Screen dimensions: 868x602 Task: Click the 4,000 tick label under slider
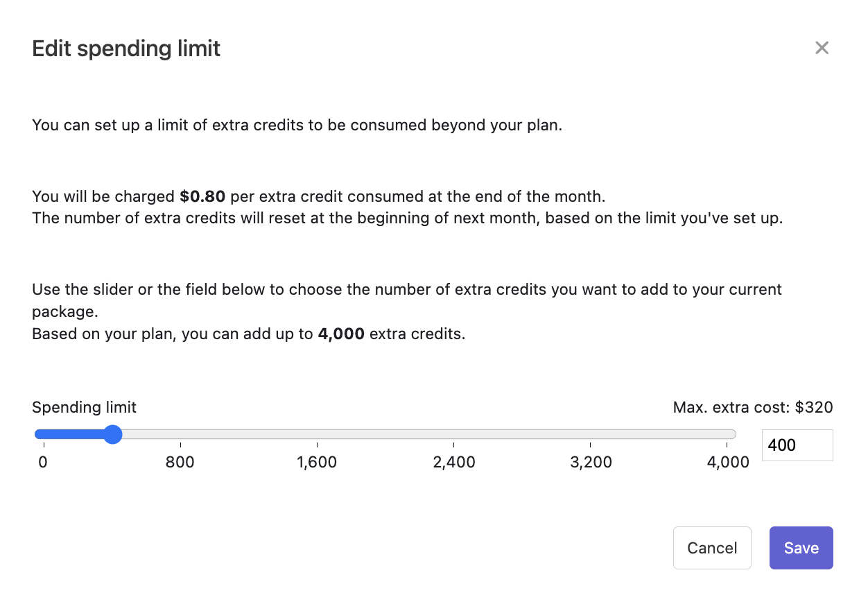click(x=728, y=462)
